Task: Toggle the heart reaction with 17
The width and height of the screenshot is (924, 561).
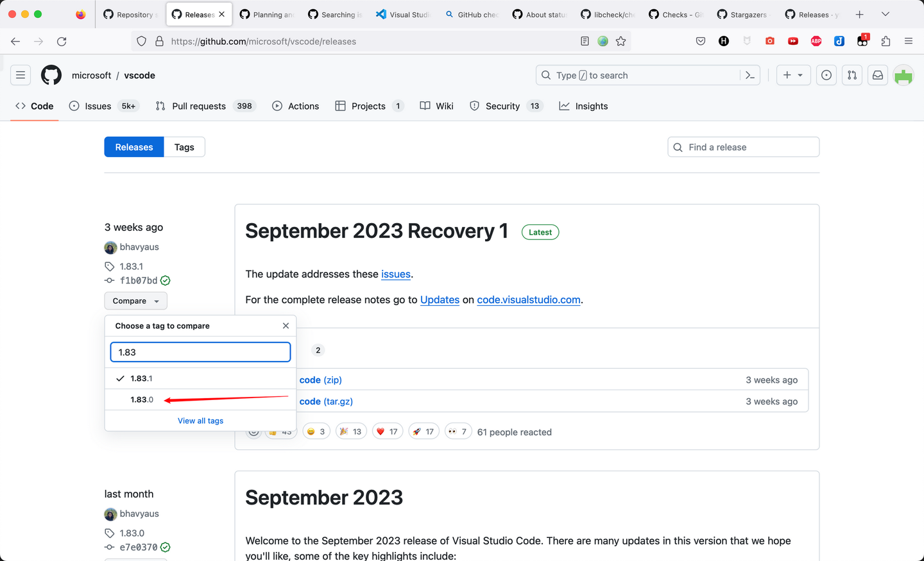Action: coord(388,431)
